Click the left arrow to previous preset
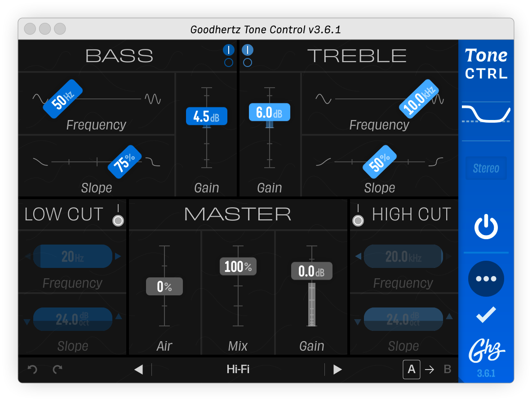 [x=139, y=369]
